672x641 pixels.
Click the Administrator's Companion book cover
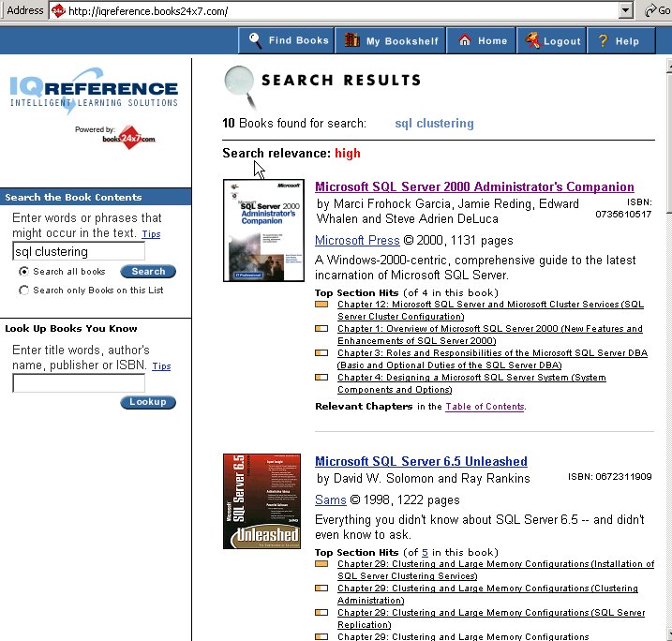pyautogui.click(x=263, y=231)
